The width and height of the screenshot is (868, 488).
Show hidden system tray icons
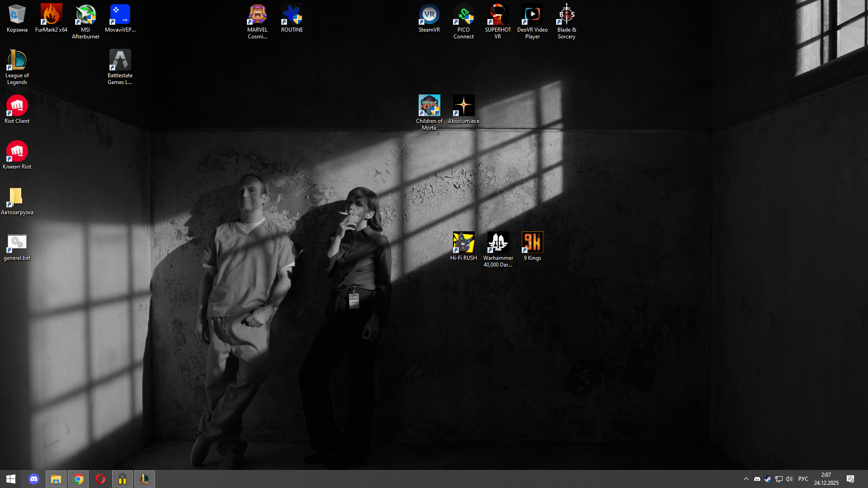coord(746,479)
